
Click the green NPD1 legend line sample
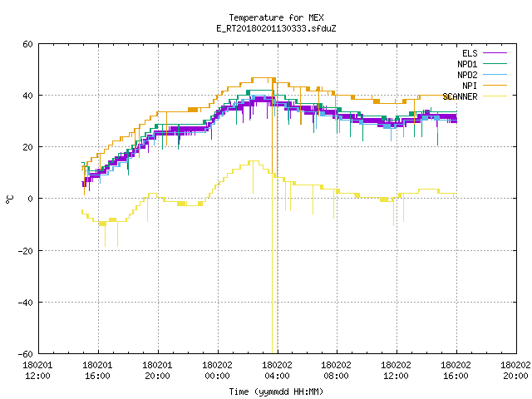495,63
